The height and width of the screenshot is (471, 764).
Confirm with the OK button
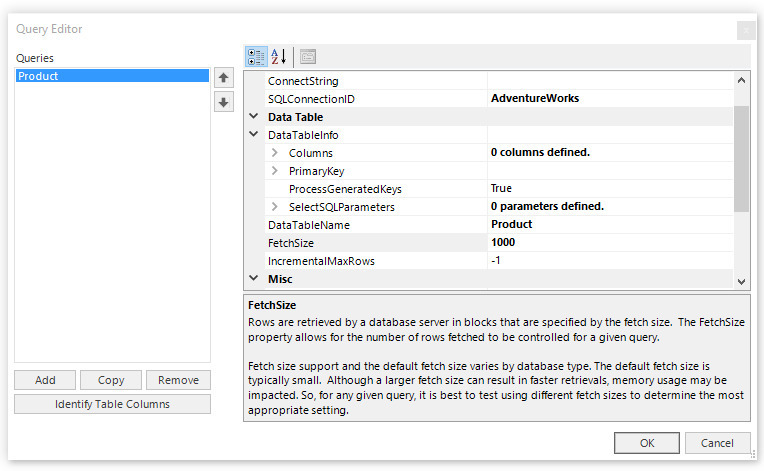pos(647,443)
